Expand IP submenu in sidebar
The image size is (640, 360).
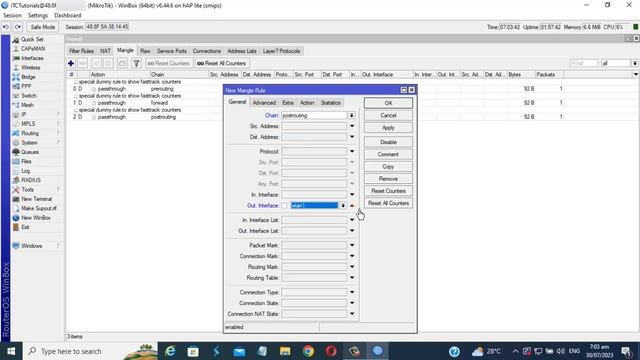click(36, 114)
